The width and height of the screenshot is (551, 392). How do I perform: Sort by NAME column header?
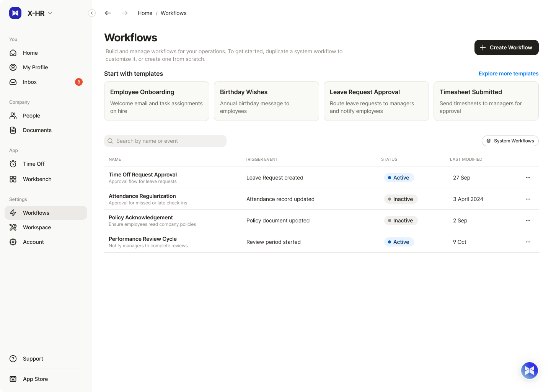[x=115, y=159]
